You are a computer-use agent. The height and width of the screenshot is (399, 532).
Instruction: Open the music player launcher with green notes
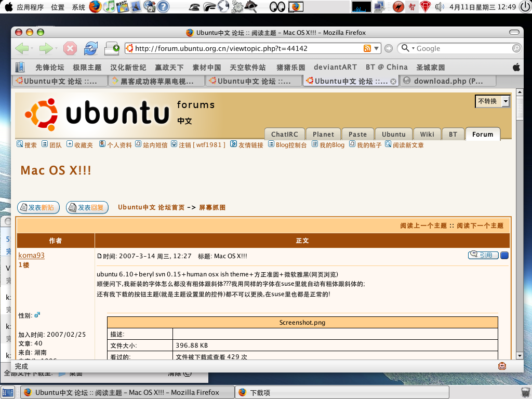point(109,7)
